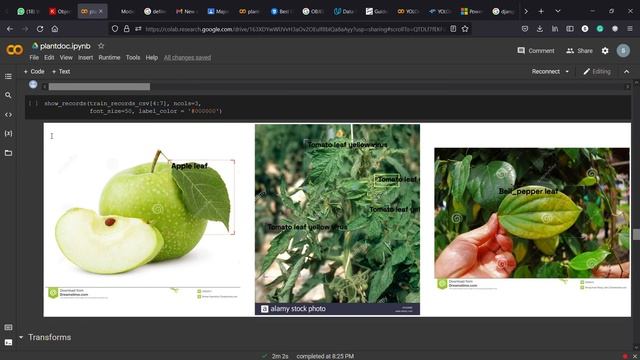
Task: Share the notebook
Action: pyautogui.click(x=579, y=51)
